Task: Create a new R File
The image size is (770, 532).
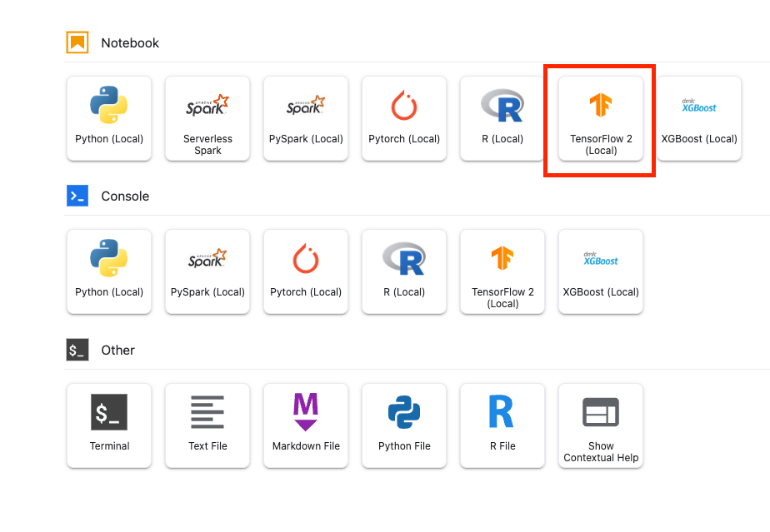Action: (x=502, y=425)
